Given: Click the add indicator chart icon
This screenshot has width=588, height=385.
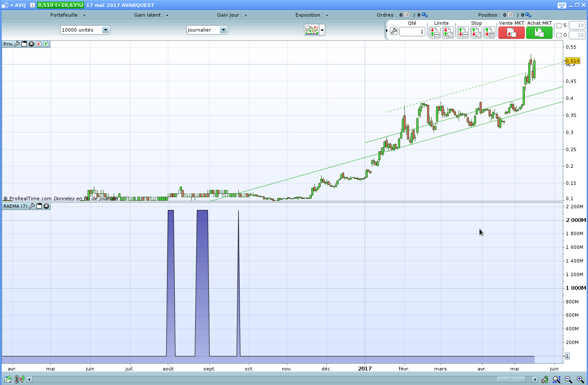Looking at the screenshot, I should point(312,30).
